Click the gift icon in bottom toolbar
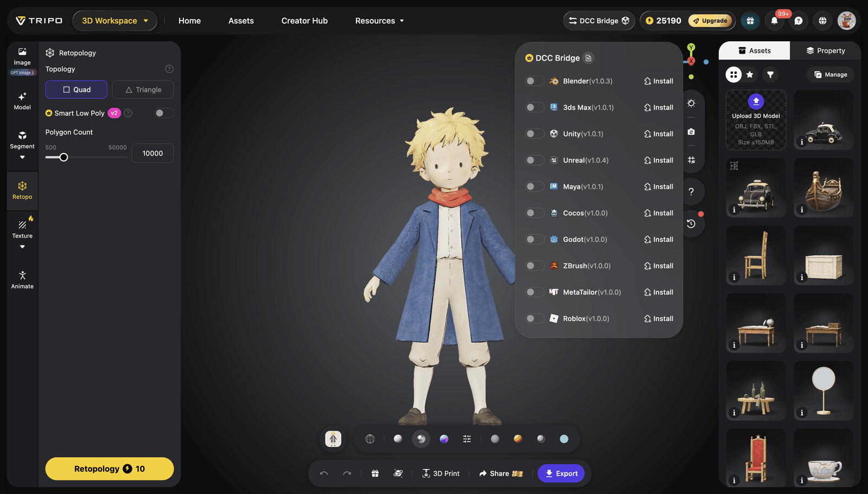Screen dimensions: 868x494 (375, 473)
